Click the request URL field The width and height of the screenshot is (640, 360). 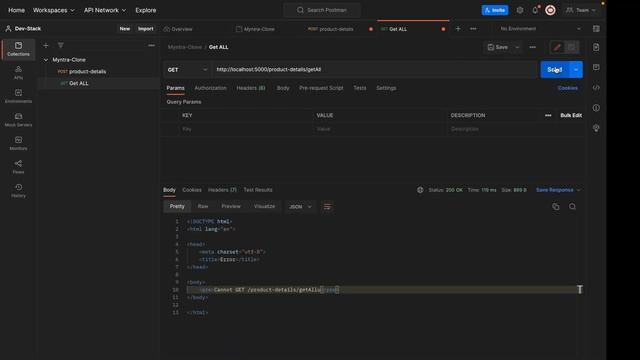(375, 70)
